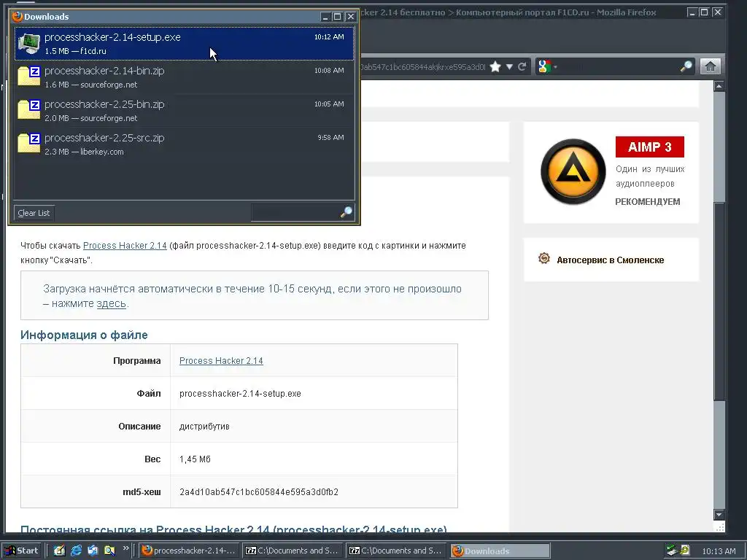
Task: Select processhacker-2.25-src.zip in Downloads list
Action: tap(185, 144)
